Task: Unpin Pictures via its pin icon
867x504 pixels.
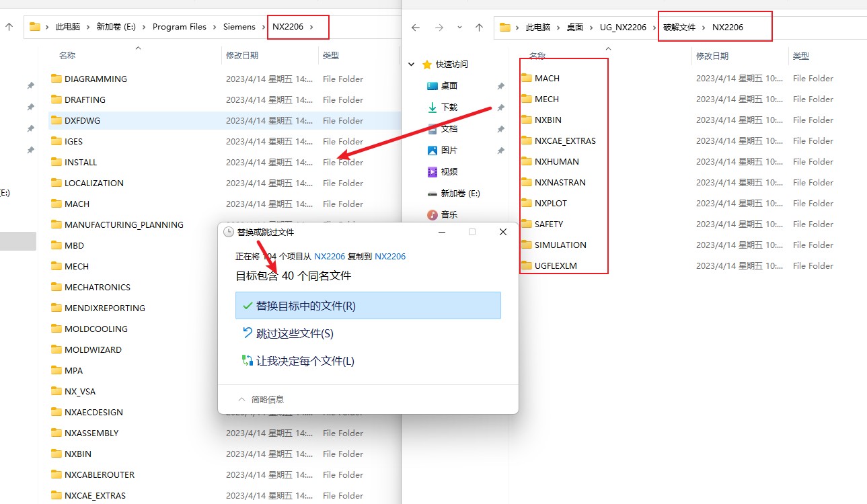Action: (x=500, y=151)
